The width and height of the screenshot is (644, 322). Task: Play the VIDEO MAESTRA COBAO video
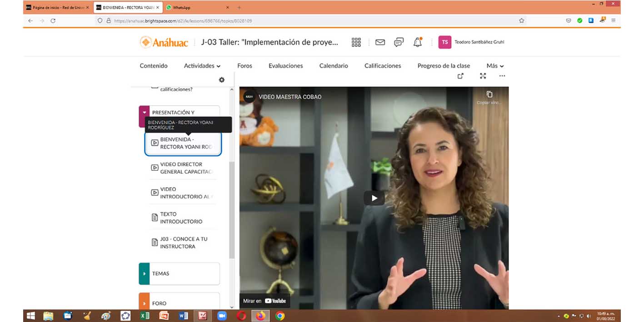point(374,198)
